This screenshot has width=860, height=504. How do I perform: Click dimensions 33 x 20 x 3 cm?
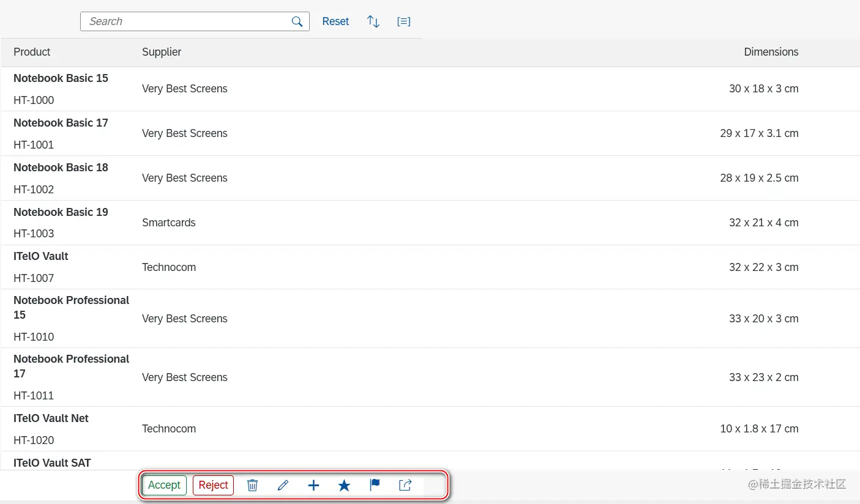coord(764,319)
